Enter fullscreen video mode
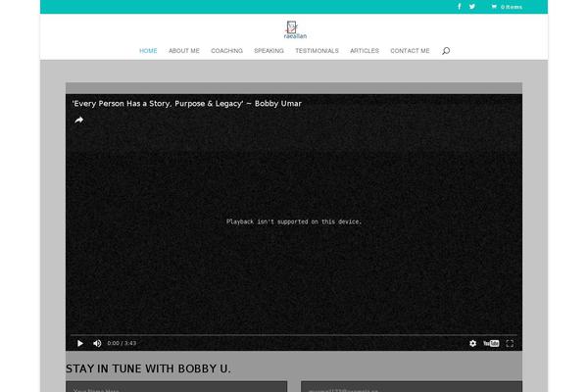 point(510,343)
